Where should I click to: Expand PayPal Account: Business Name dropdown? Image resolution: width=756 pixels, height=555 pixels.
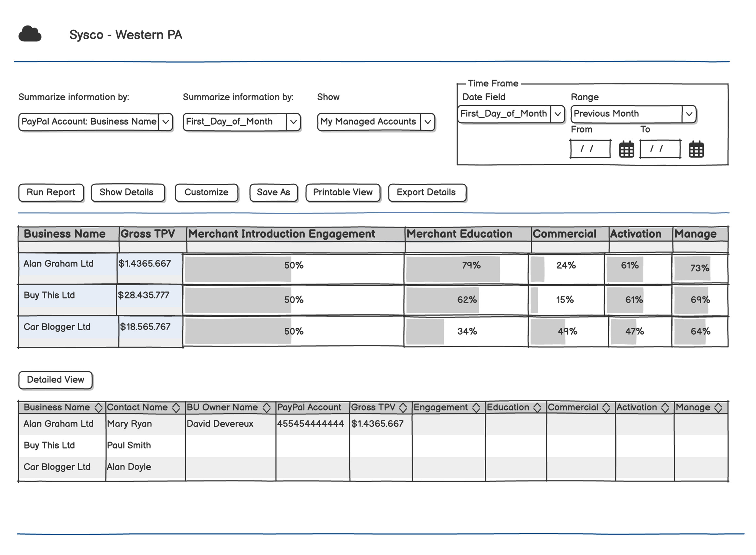pos(165,122)
